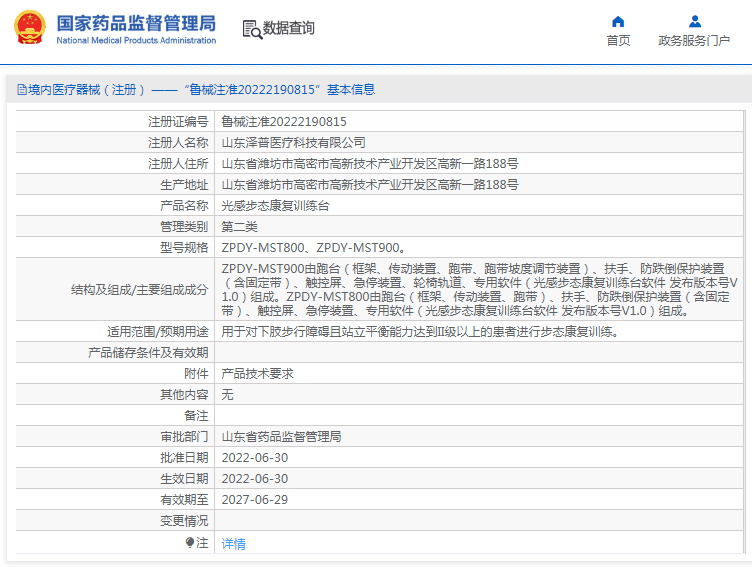Go to 首页 text link
Viewport: 752px width, 567px height.
coord(618,41)
